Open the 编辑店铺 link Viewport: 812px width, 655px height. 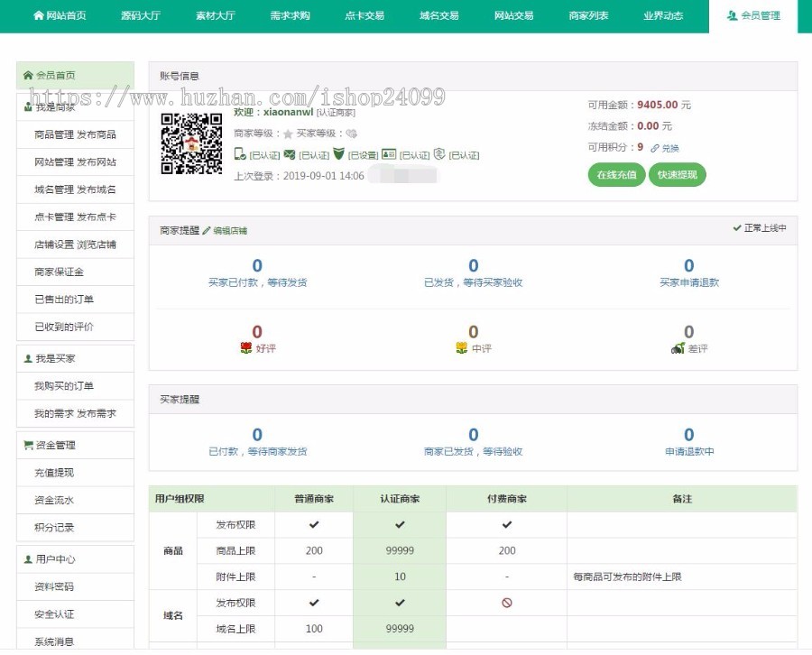tap(230, 230)
